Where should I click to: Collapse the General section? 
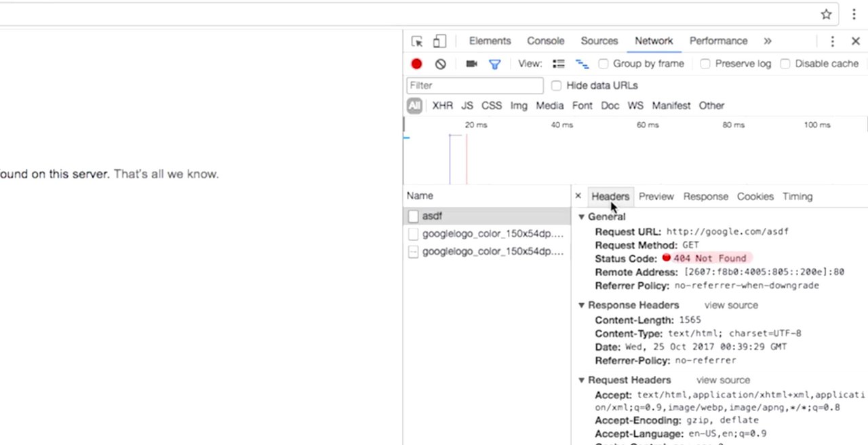[x=581, y=216]
